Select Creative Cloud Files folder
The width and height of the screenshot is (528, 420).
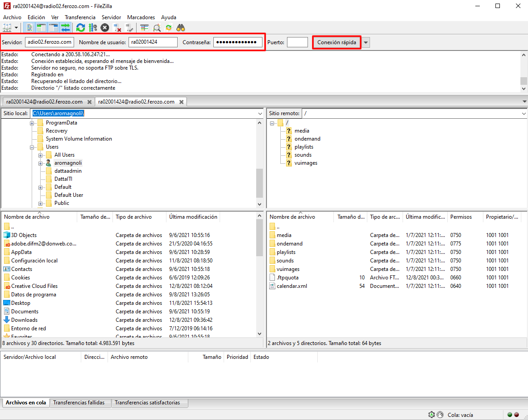(34, 286)
